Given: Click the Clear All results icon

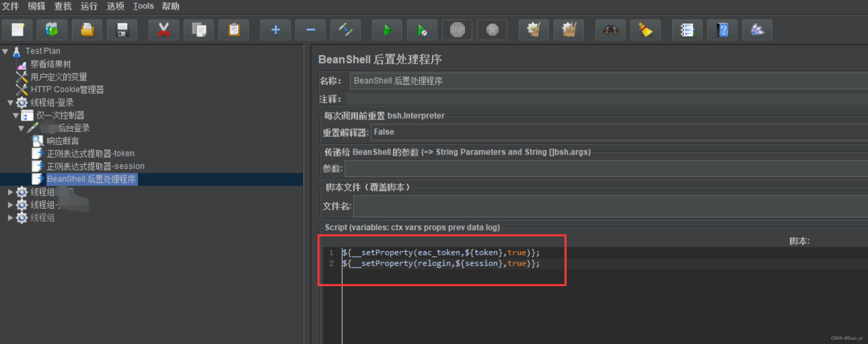Looking at the screenshot, I should pos(569,30).
